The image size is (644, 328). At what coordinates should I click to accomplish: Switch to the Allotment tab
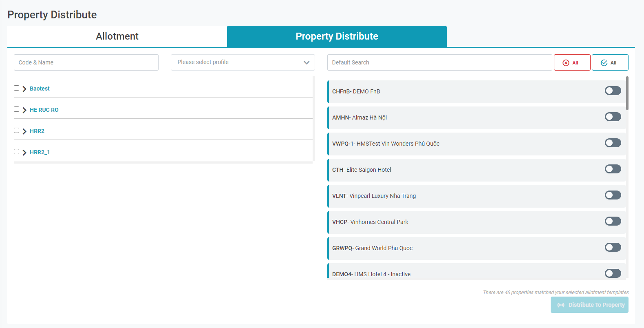[117, 36]
